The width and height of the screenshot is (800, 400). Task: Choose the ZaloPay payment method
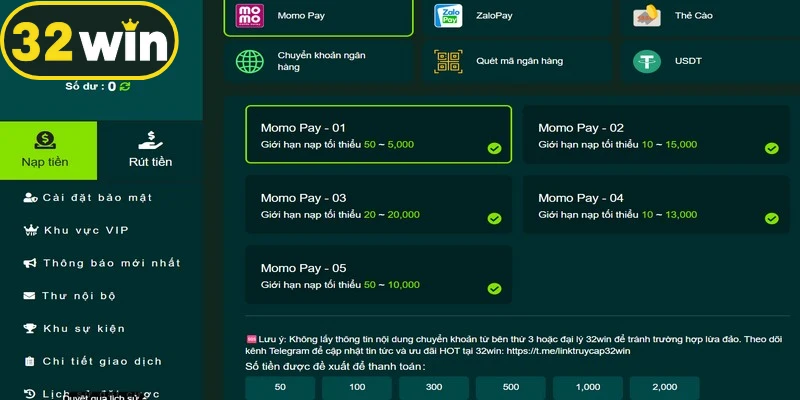click(x=517, y=17)
